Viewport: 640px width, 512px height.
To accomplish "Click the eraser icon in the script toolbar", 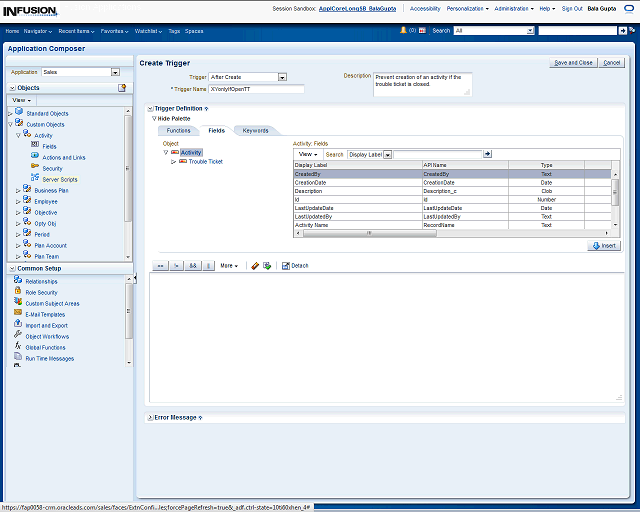I will coord(255,266).
